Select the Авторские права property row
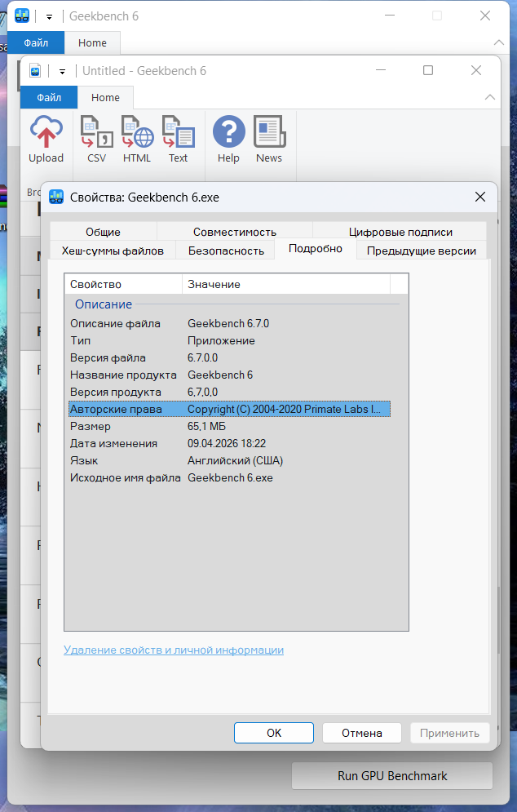 pyautogui.click(x=228, y=409)
